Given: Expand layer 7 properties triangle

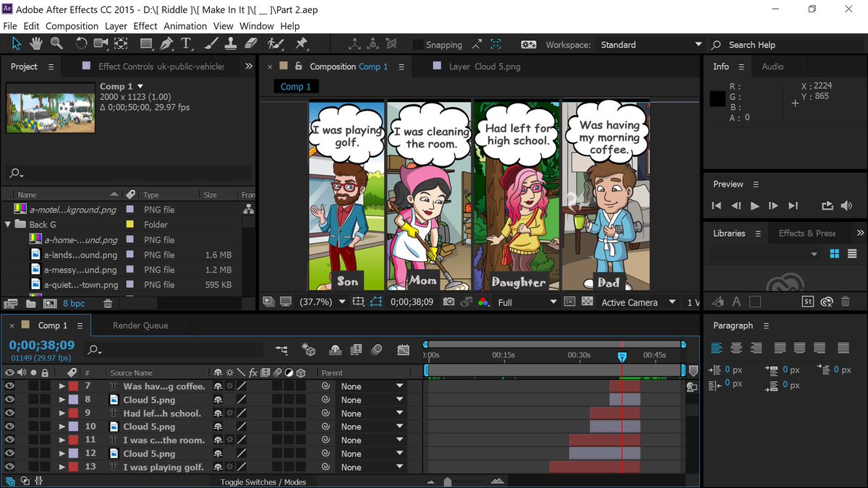Looking at the screenshot, I should coord(62,386).
